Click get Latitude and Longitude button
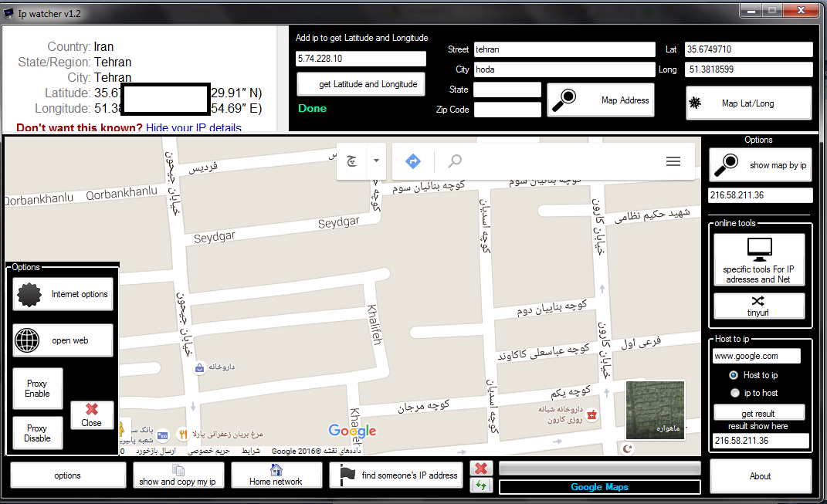 click(361, 84)
